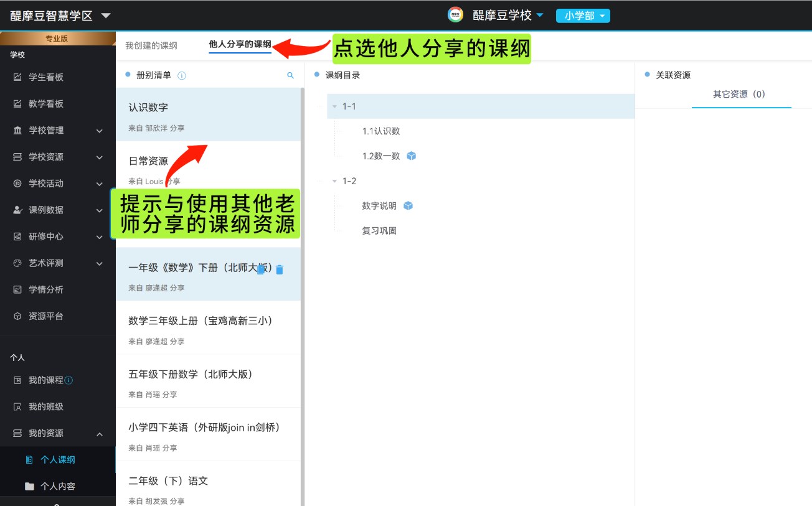Collapse the 1-1 tree node
This screenshot has height=506, width=812.
pos(334,106)
